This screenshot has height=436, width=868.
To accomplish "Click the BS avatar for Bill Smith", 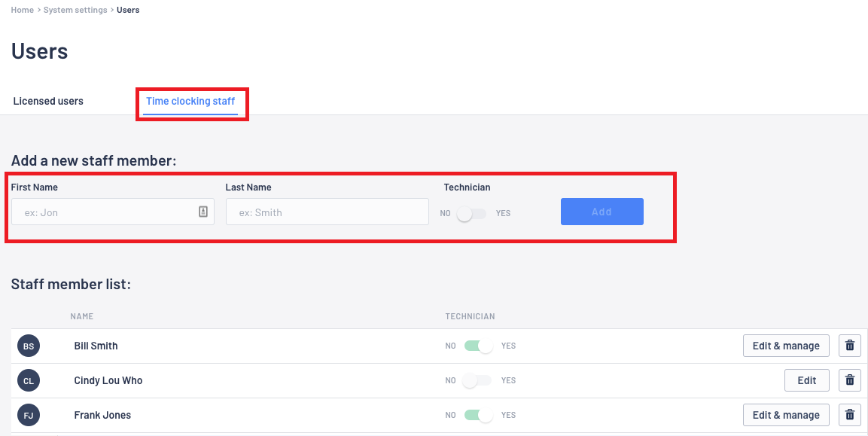I will click(29, 346).
